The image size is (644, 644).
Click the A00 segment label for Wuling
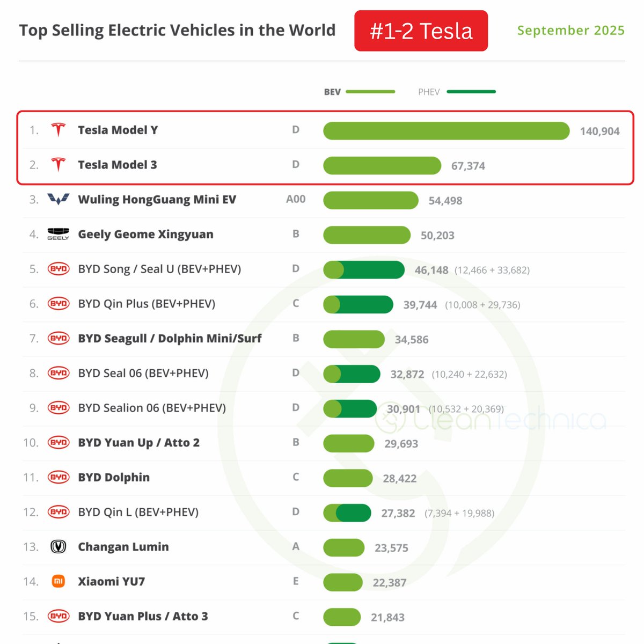[x=296, y=199]
